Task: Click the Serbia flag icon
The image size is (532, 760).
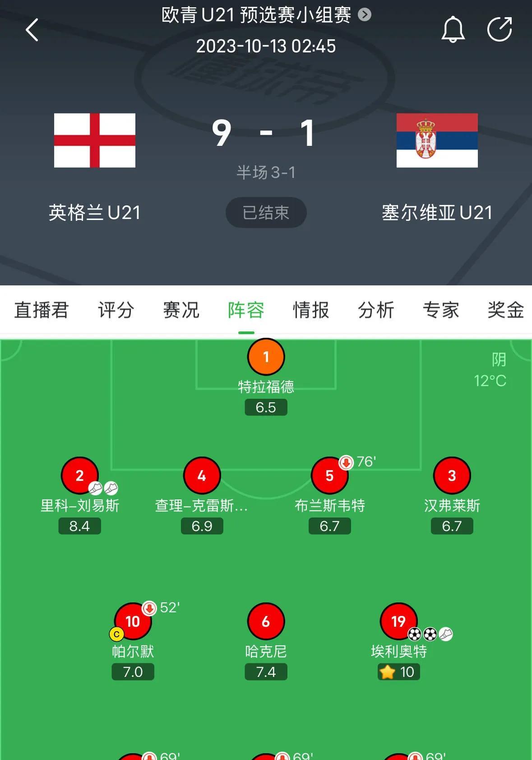Action: 437,140
